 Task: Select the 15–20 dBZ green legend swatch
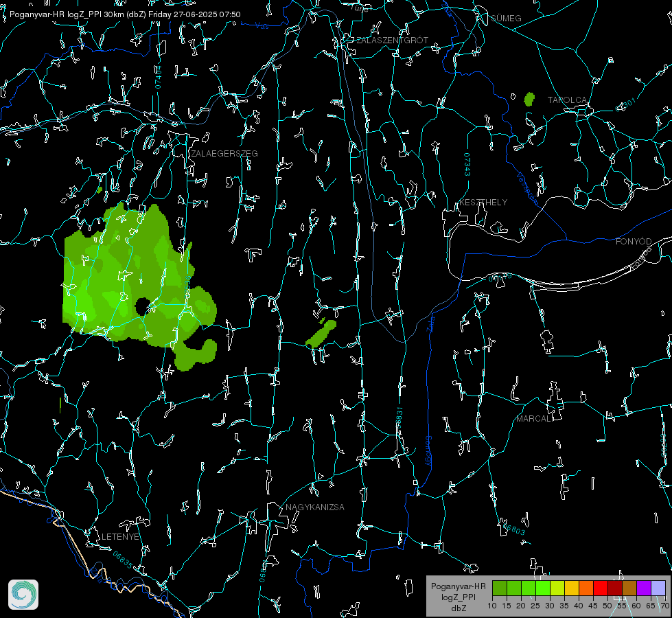pyautogui.click(x=514, y=588)
